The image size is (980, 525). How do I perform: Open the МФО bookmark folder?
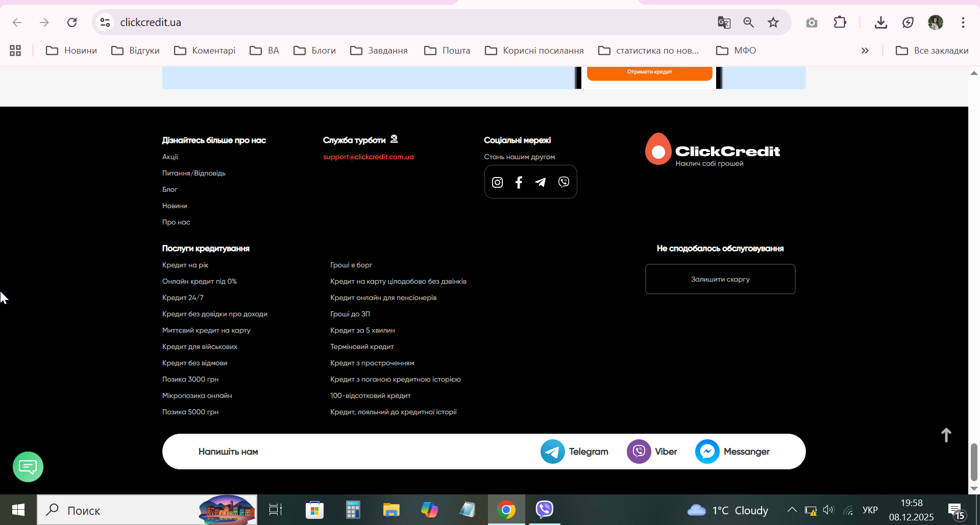coord(736,51)
